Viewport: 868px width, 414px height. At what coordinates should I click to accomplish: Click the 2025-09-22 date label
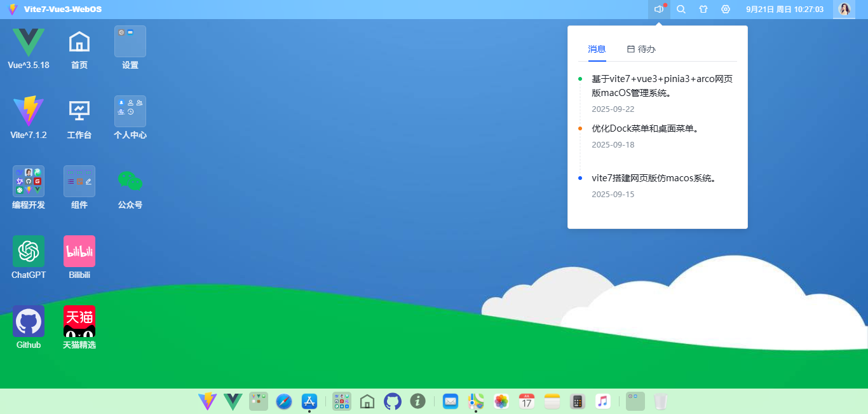(x=613, y=109)
